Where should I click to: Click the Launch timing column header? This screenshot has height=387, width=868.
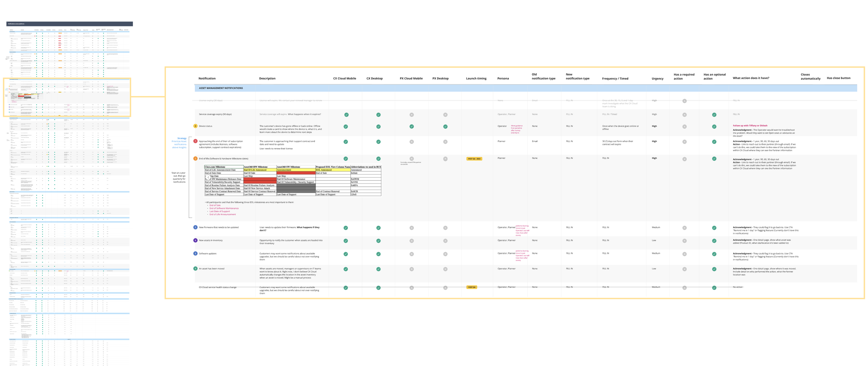click(476, 78)
